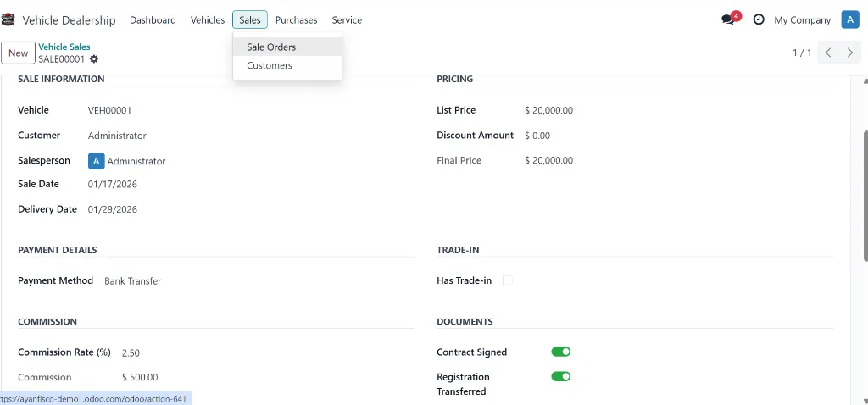Select Customers from the Sales dropdown
The height and width of the screenshot is (405, 868).
(288, 65)
